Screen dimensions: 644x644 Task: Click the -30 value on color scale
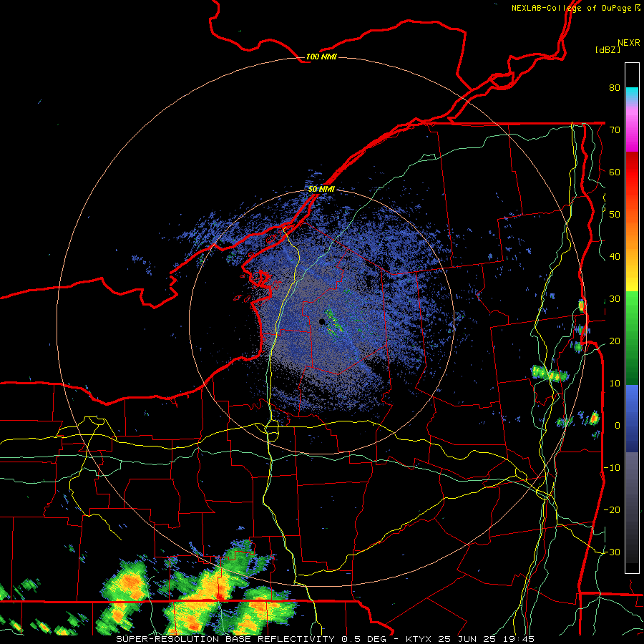click(x=612, y=552)
